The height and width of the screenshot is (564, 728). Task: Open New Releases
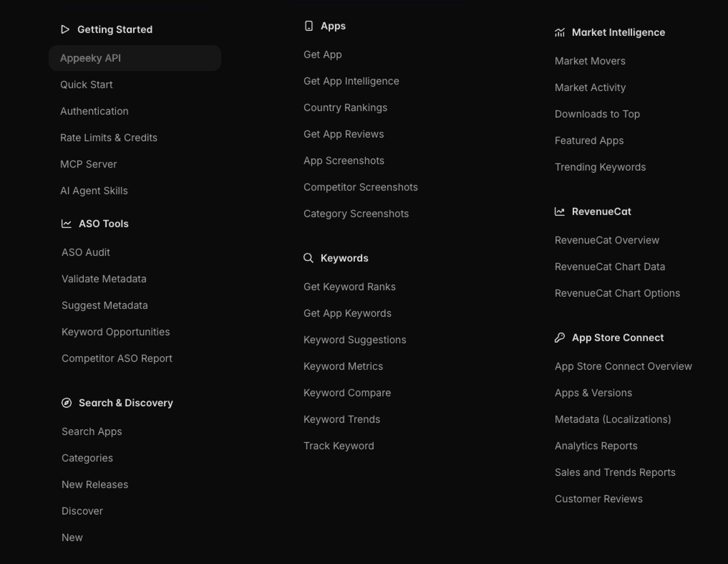point(95,484)
